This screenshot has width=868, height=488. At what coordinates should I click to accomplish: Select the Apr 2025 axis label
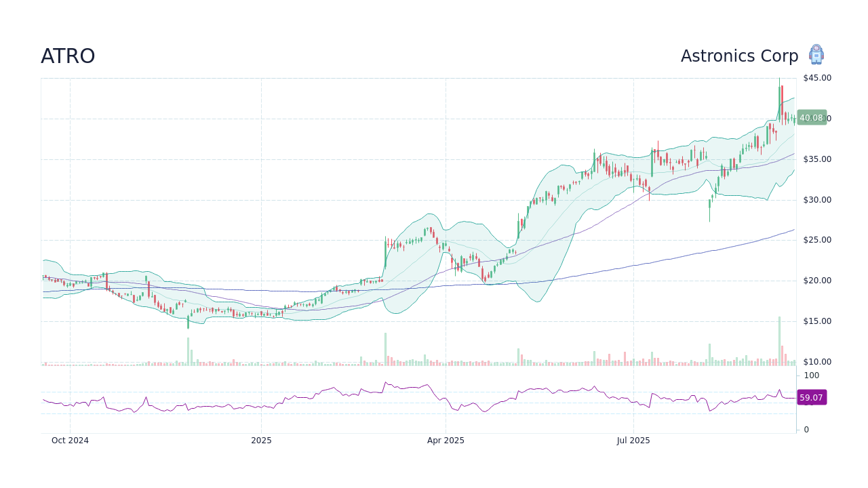click(446, 440)
